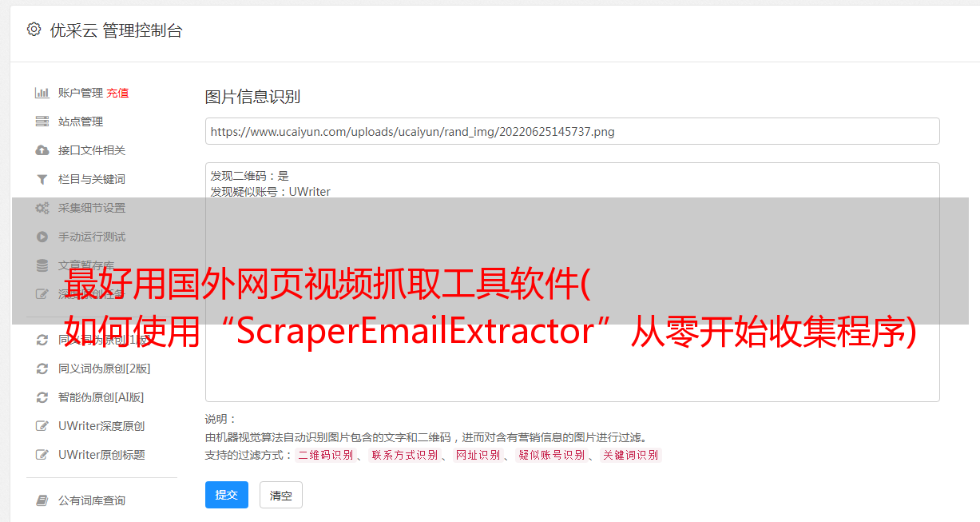Click the refresh icon beside 智能伪原创[AI版]
This screenshot has width=980, height=522.
(42, 397)
